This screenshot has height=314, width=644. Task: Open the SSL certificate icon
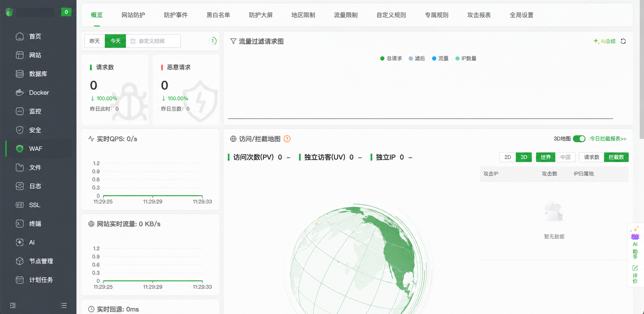tap(20, 205)
